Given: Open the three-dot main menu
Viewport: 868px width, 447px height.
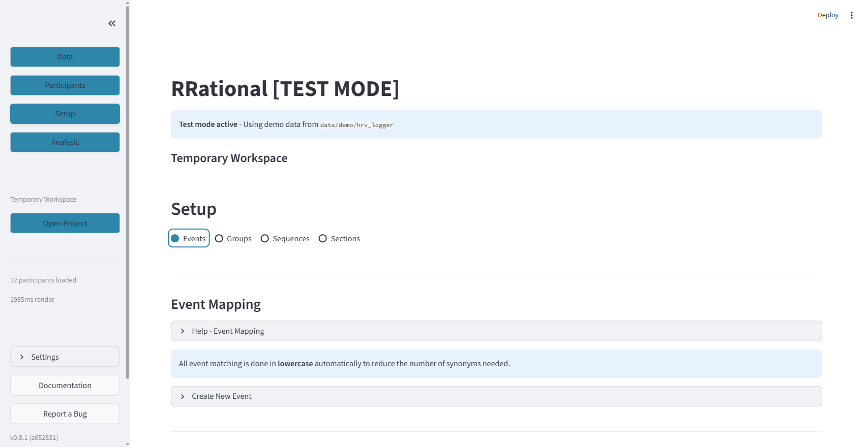Looking at the screenshot, I should click(x=852, y=15).
